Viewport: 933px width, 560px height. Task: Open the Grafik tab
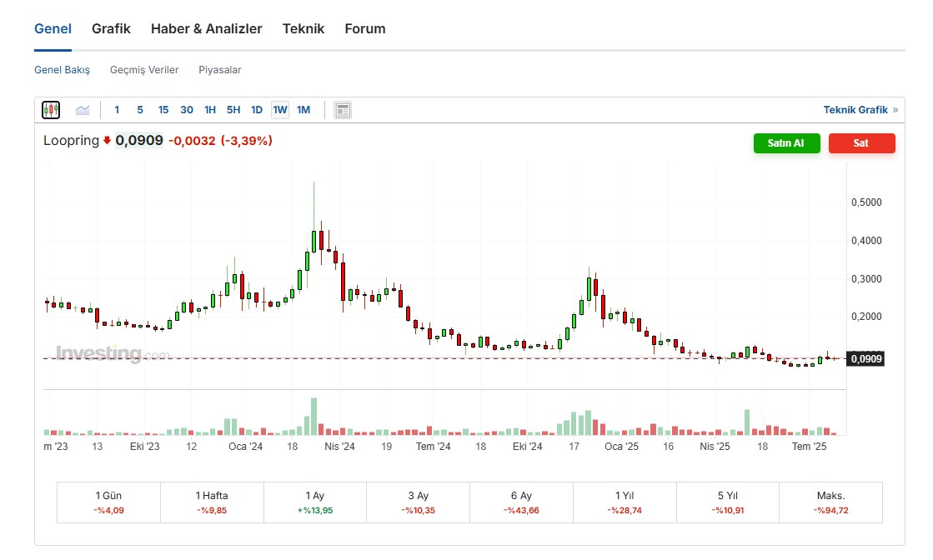[x=111, y=28]
